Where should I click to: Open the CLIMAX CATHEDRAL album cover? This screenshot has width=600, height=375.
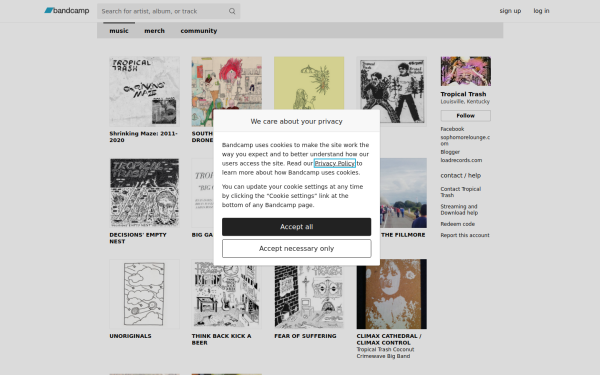tap(391, 294)
